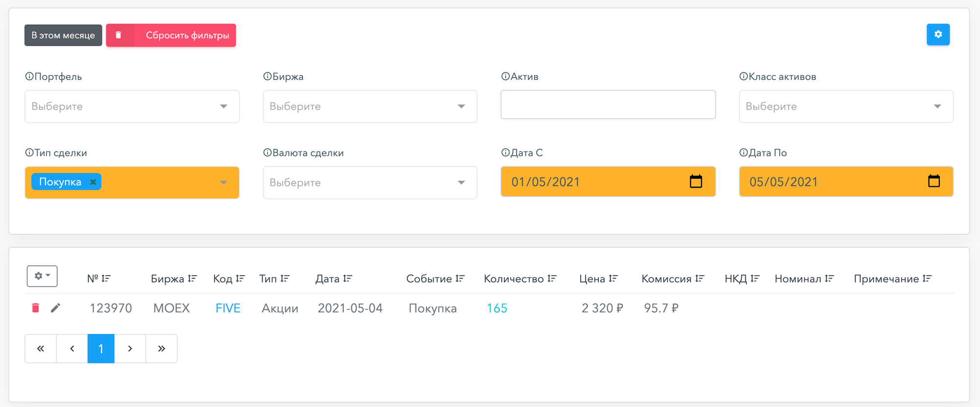Open the FIVE ticker link
Image resolution: width=980 pixels, height=407 pixels.
pyautogui.click(x=228, y=308)
